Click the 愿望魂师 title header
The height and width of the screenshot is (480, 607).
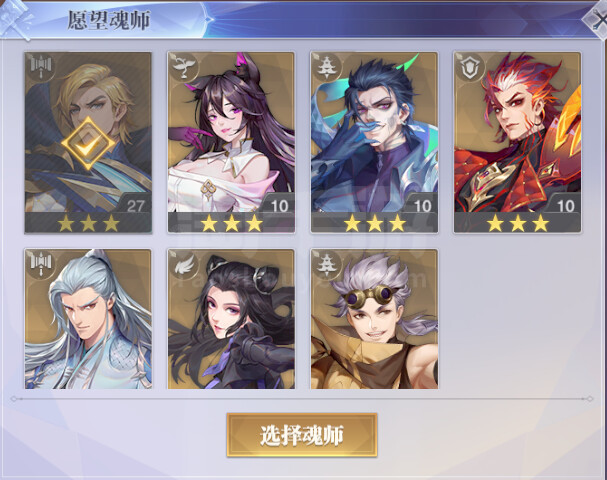(x=109, y=20)
